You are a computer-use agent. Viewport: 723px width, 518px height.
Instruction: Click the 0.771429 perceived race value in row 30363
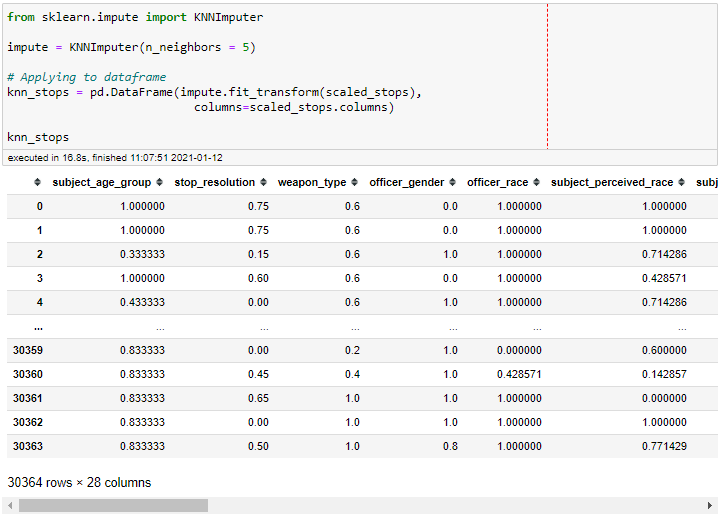pyautogui.click(x=664, y=446)
